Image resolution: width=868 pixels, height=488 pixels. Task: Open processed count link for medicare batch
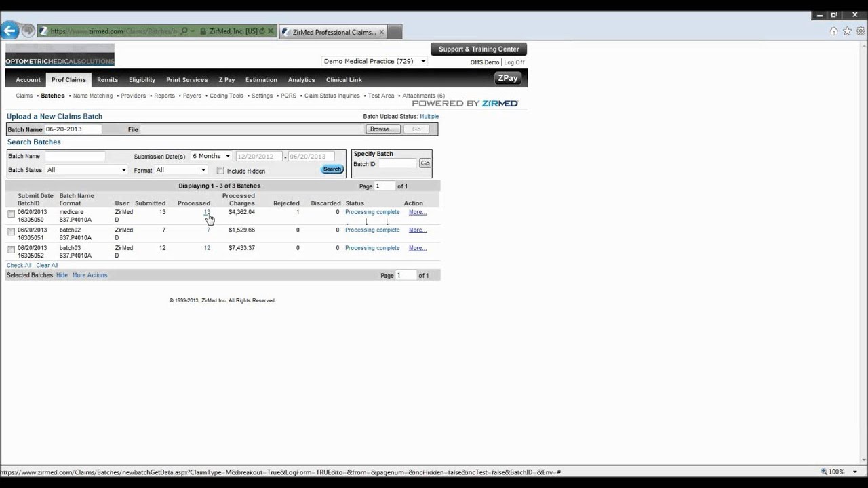207,212
